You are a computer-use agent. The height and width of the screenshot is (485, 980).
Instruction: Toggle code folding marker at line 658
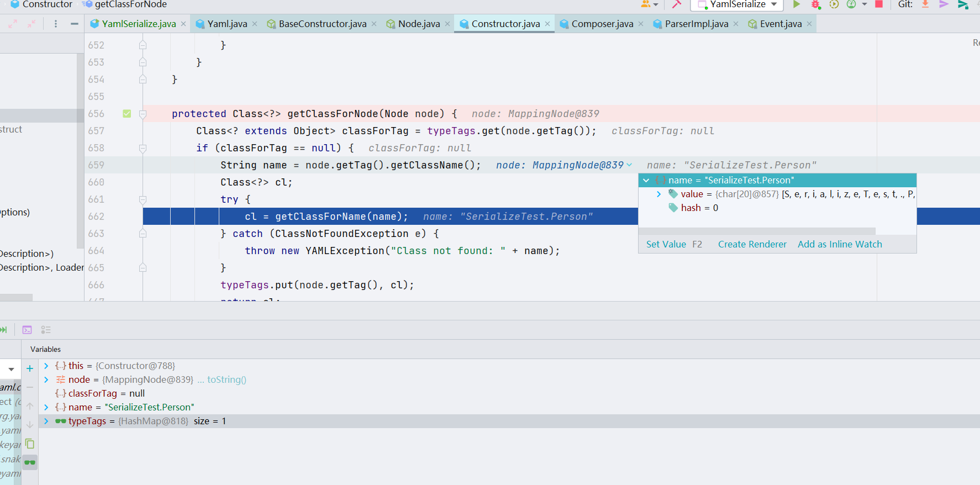pyautogui.click(x=143, y=148)
